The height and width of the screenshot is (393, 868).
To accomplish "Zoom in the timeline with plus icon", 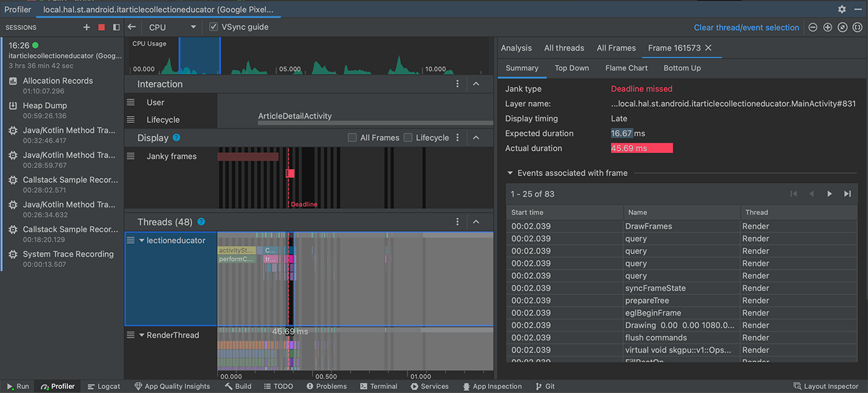I will click(x=827, y=27).
